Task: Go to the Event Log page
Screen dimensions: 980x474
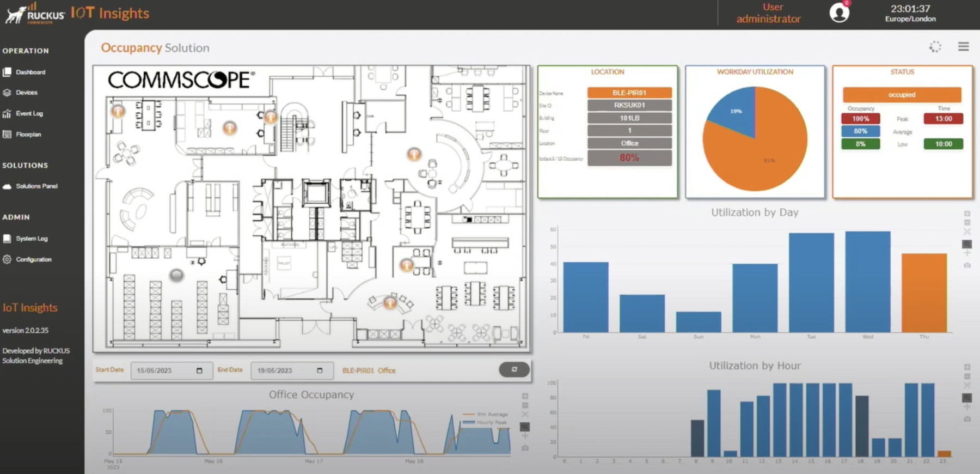Action: point(23,113)
